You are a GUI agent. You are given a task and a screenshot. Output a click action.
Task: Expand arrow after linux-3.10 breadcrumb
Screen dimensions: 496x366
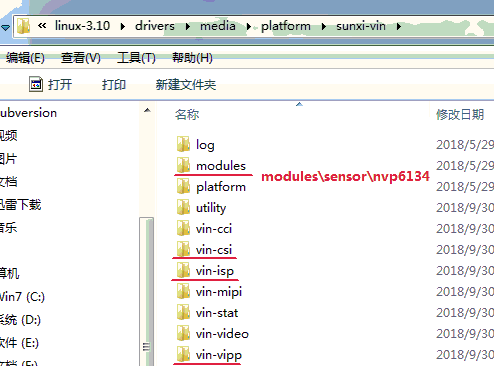point(123,26)
